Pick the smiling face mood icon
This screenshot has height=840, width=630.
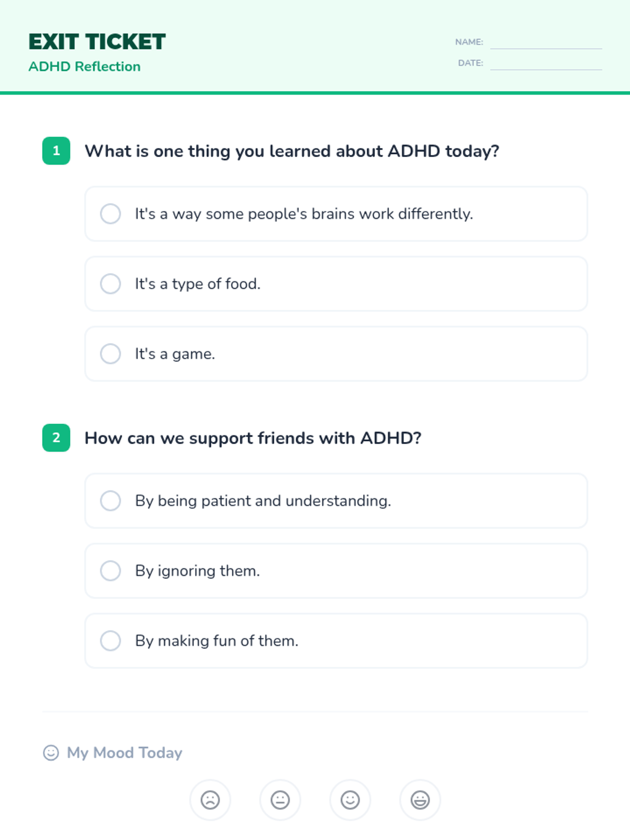(350, 800)
